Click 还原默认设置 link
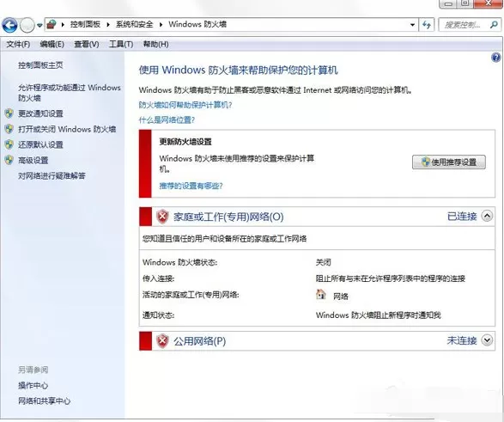504x422 pixels. 40,144
